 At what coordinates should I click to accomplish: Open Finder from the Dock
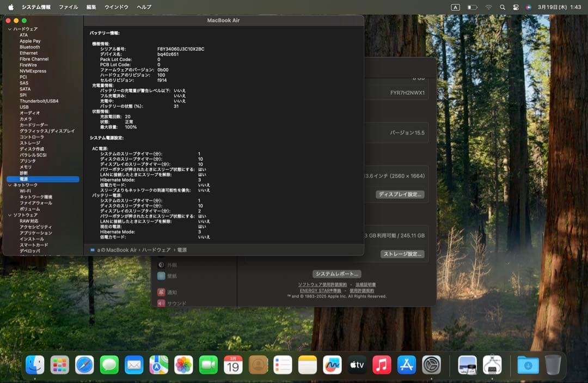pos(35,364)
